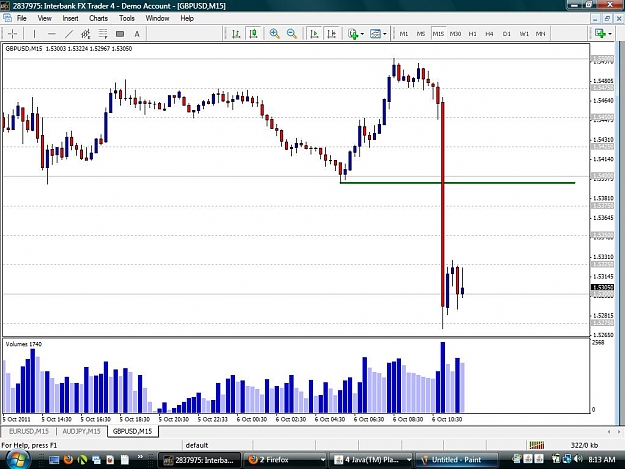The height and width of the screenshot is (469, 625).
Task: Switch chart to bar chart mode
Action: click(x=236, y=34)
